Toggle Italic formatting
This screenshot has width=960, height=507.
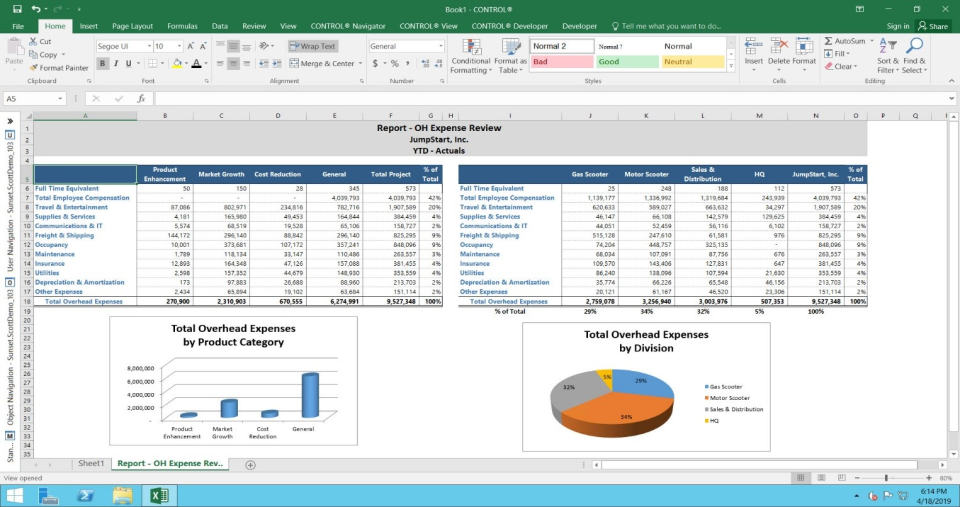pos(116,63)
